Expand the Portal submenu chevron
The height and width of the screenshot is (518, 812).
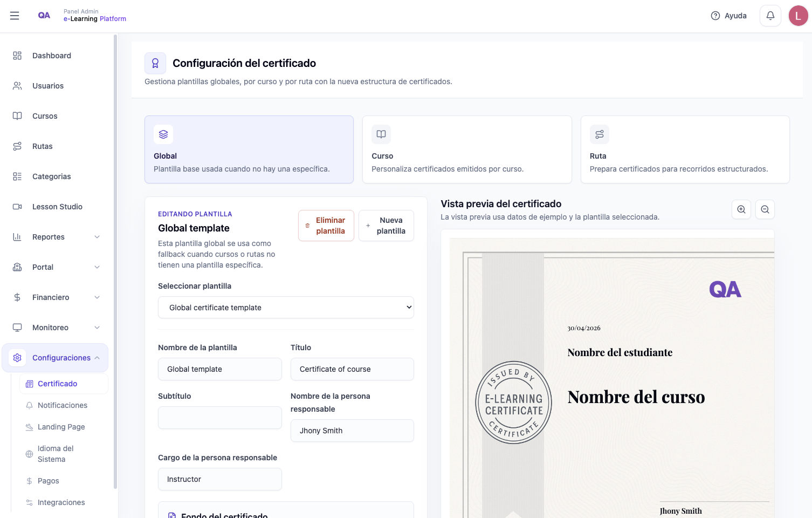(x=97, y=267)
